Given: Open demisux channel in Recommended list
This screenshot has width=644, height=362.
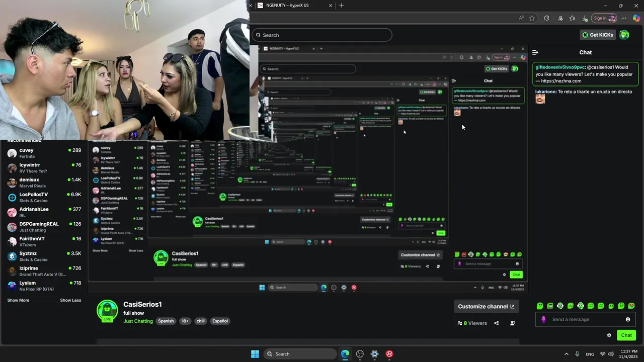Looking at the screenshot, I should (x=44, y=183).
